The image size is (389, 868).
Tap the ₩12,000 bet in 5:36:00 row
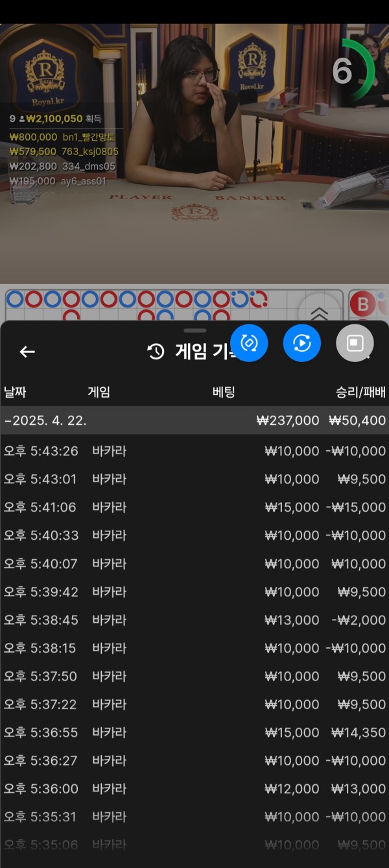(292, 789)
